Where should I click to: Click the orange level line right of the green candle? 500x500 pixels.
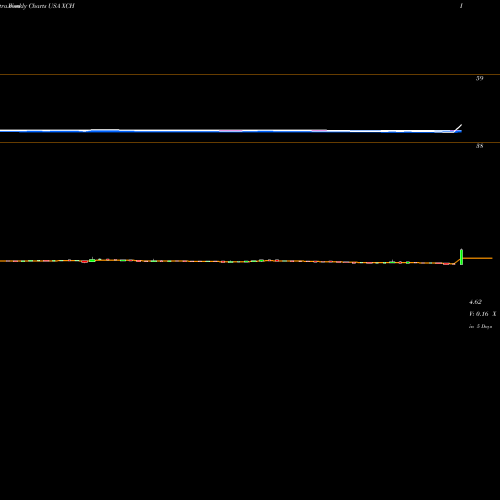point(478,258)
